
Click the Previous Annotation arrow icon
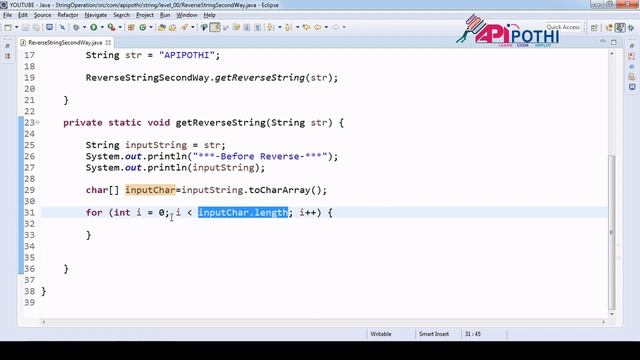[x=288, y=27]
